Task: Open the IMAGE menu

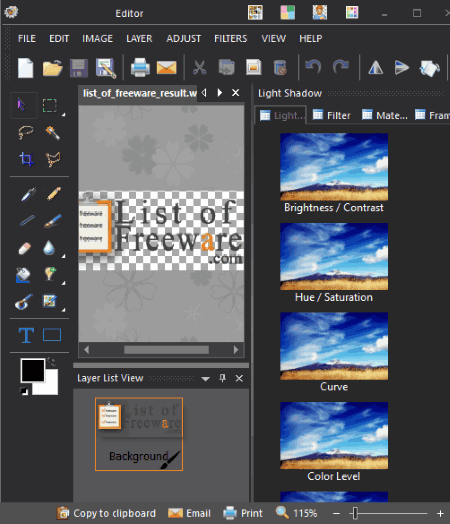Action: (x=98, y=38)
